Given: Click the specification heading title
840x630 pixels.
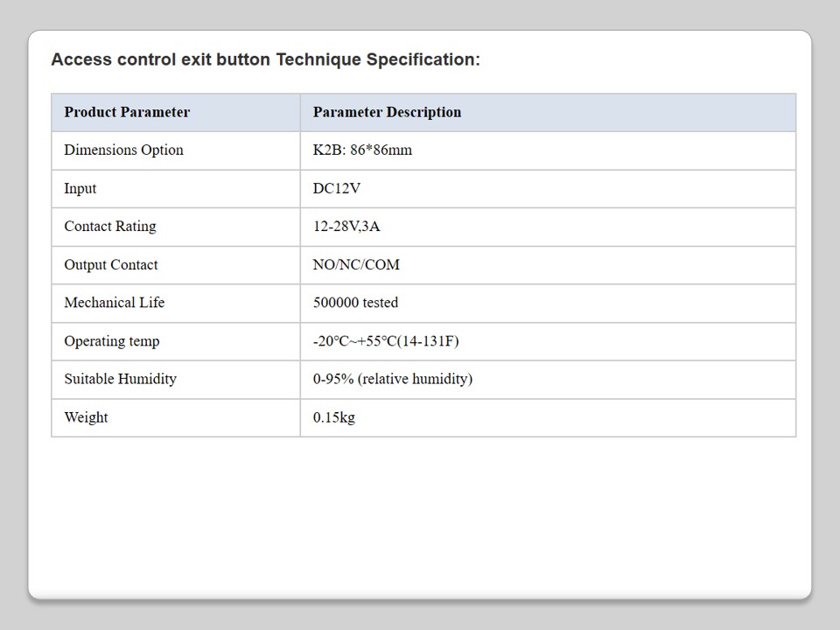Looking at the screenshot, I should [265, 59].
